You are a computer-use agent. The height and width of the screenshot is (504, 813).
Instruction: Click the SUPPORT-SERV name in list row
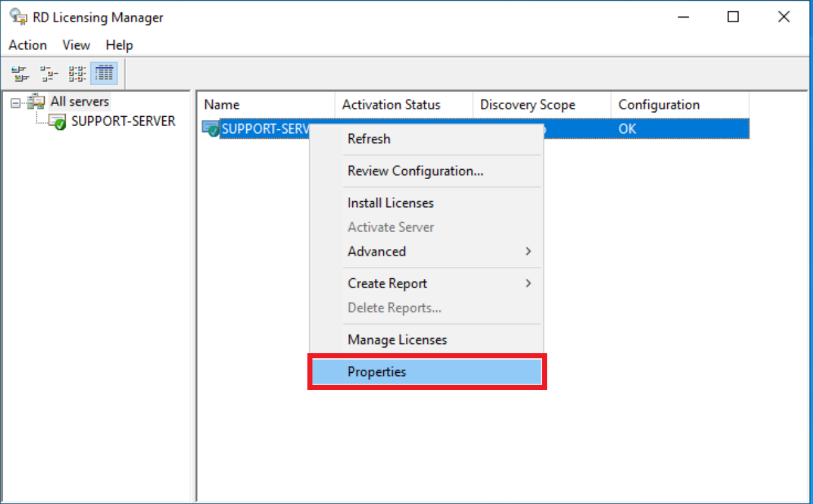click(x=266, y=129)
